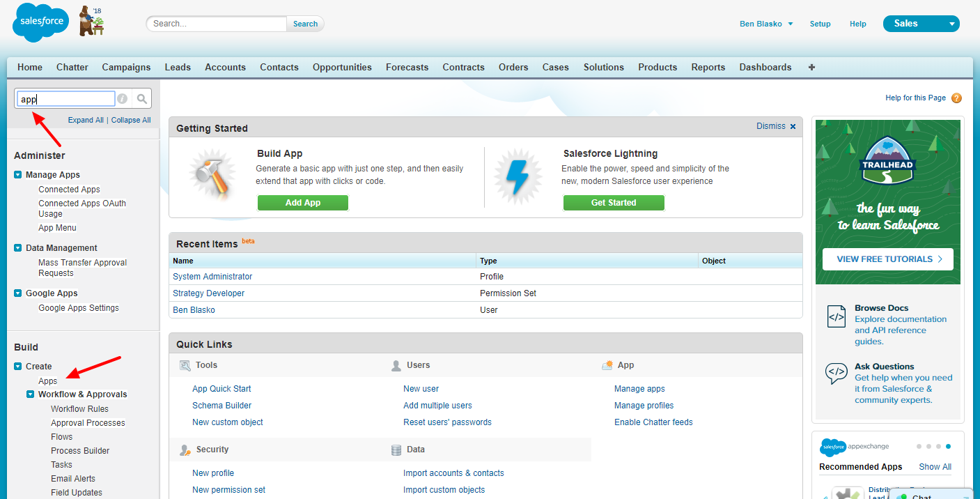Open Help for this Page link
This screenshot has height=499, width=980.
point(915,98)
